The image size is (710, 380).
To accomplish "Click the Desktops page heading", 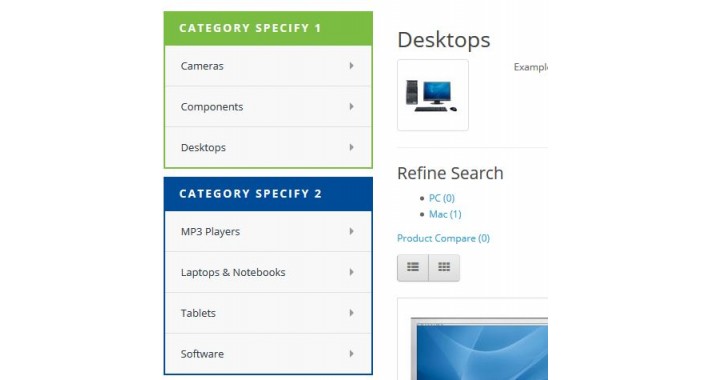I will coord(444,40).
